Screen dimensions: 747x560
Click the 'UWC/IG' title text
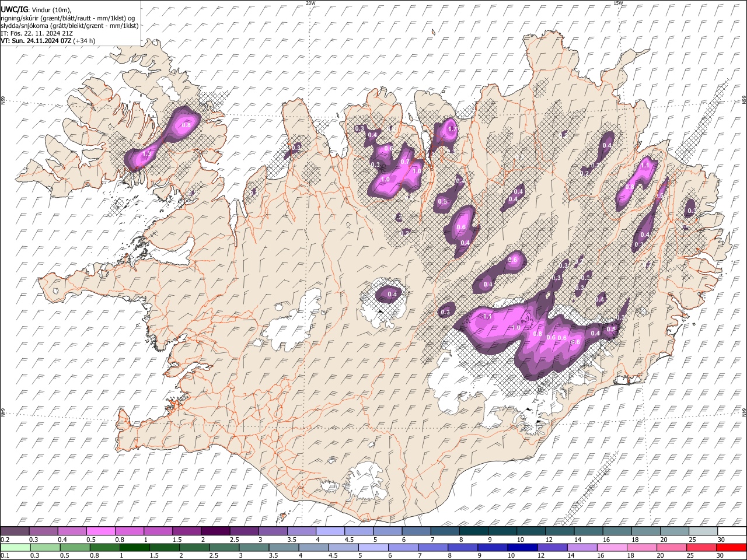click(14, 9)
